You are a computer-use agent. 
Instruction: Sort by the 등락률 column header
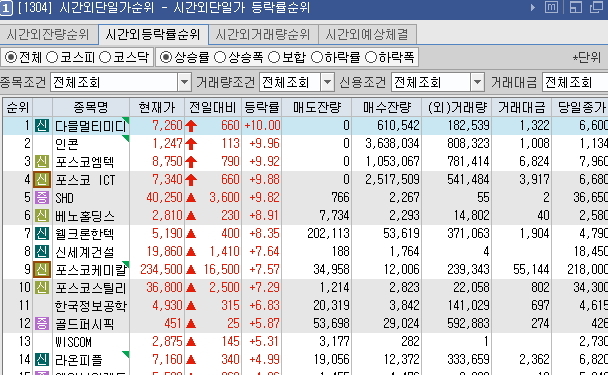pos(262,107)
